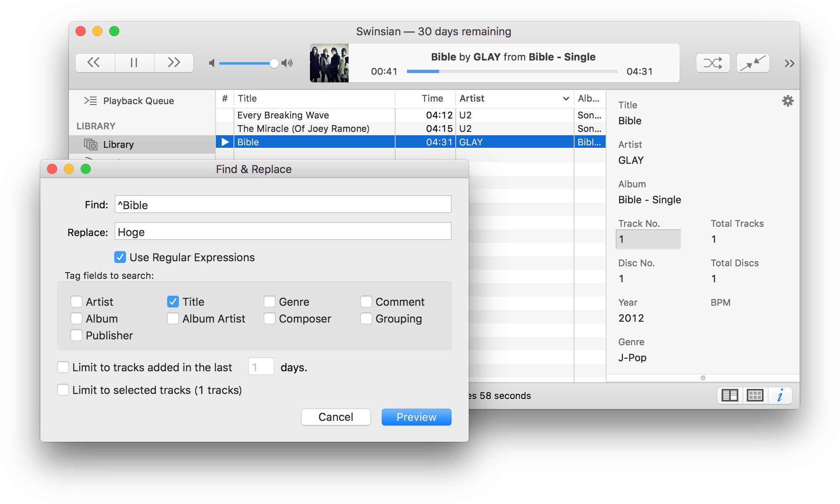Skip to next track button
Image resolution: width=840 pixels, height=504 pixels.
click(173, 63)
